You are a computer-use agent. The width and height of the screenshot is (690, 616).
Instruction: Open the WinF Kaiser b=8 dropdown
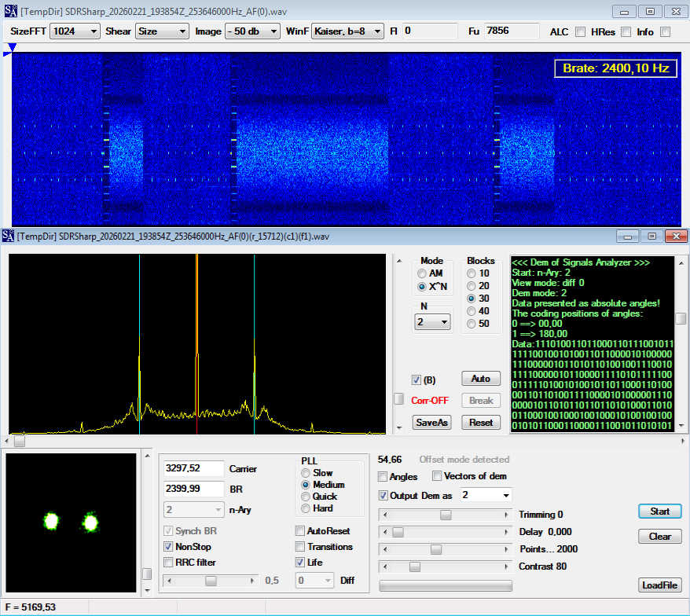[x=347, y=31]
